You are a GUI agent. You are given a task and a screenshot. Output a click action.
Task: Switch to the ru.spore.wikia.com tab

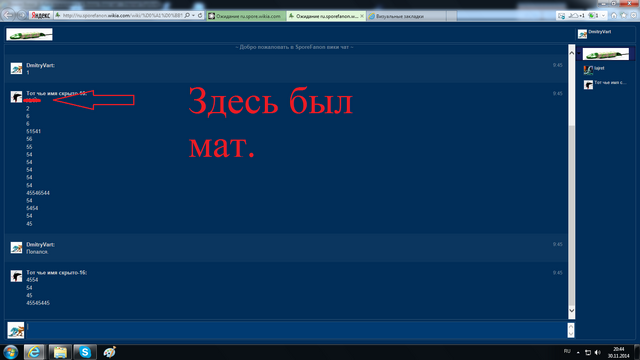click(246, 16)
